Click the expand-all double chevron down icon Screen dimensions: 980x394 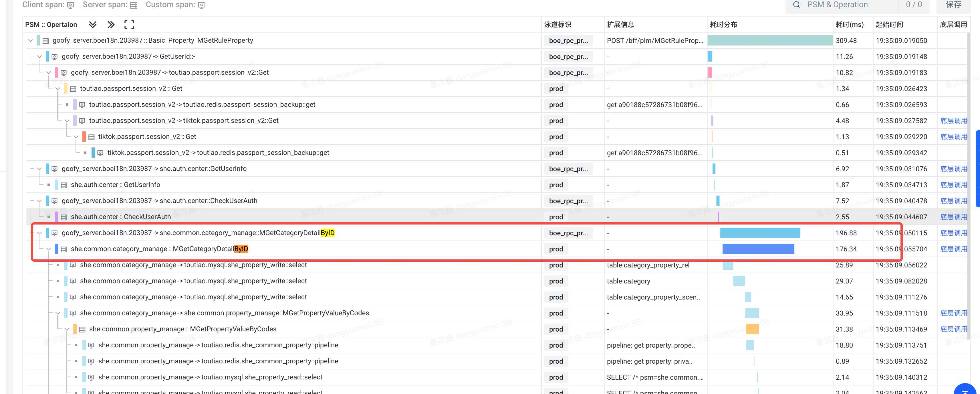[92, 25]
